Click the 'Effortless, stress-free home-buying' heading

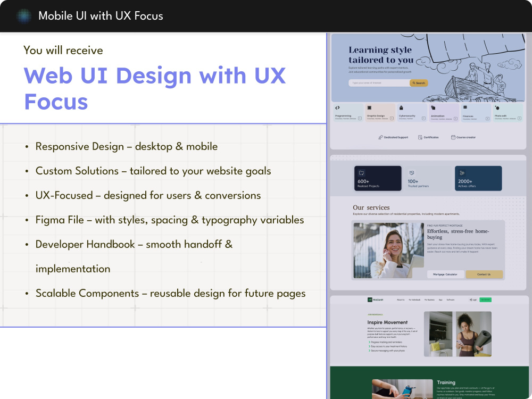458,234
